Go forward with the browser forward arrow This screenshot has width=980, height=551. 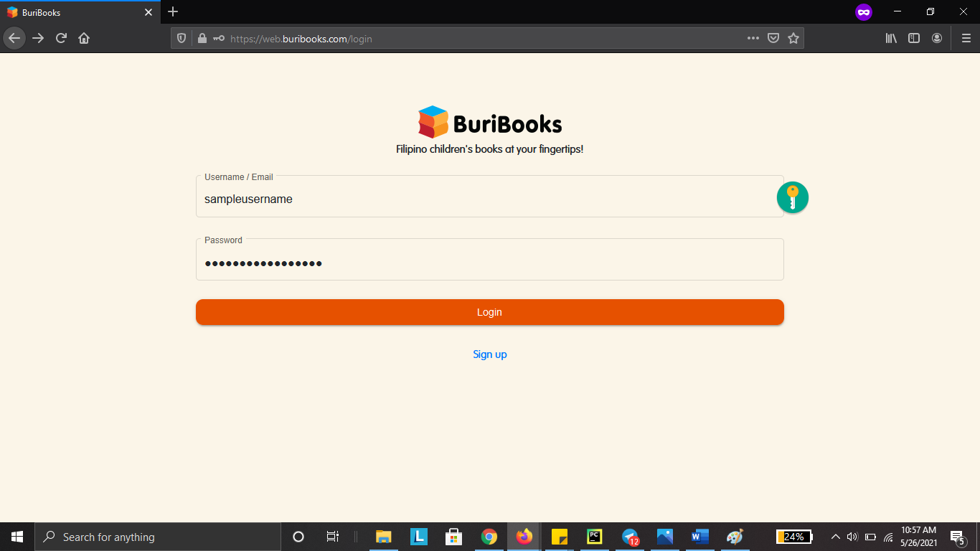(x=38, y=38)
